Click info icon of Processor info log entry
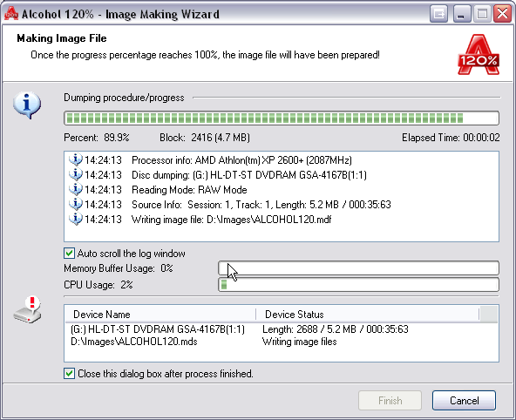 tap(75, 159)
